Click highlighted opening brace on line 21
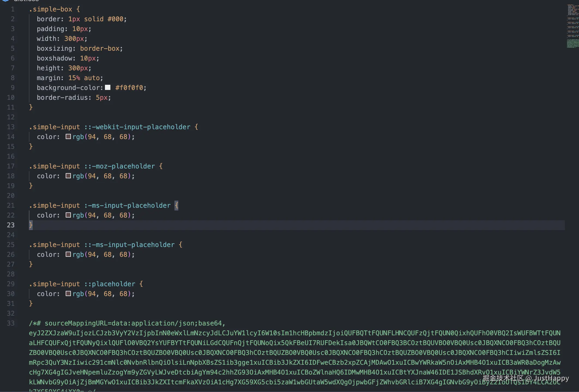579x392 pixels. pos(176,205)
